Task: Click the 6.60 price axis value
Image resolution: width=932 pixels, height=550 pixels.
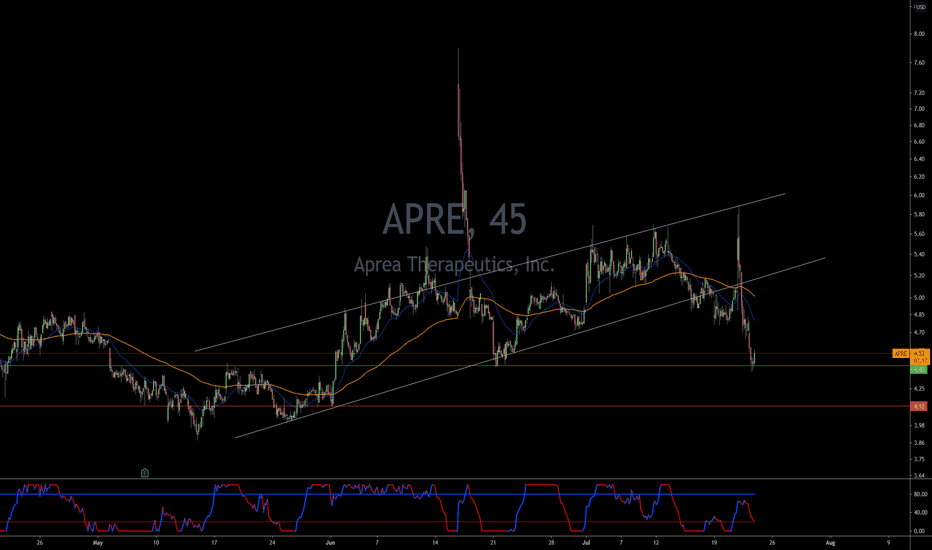Action: point(920,142)
